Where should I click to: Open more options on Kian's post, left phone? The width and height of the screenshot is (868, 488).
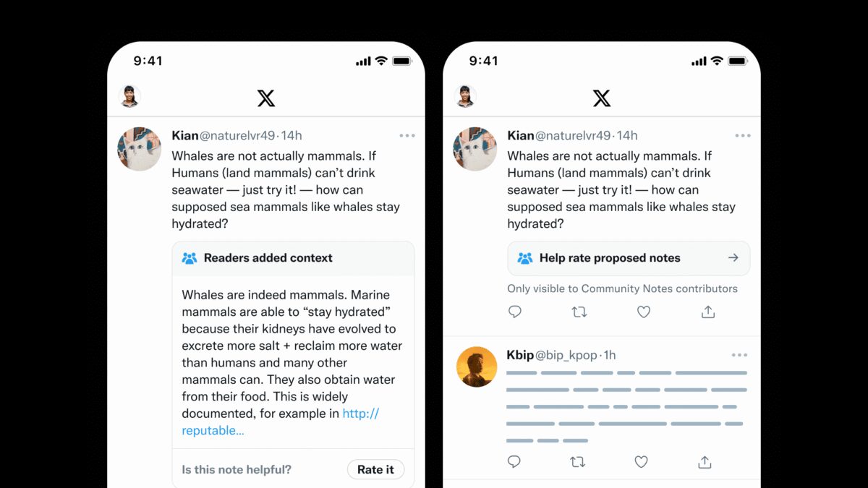(407, 135)
